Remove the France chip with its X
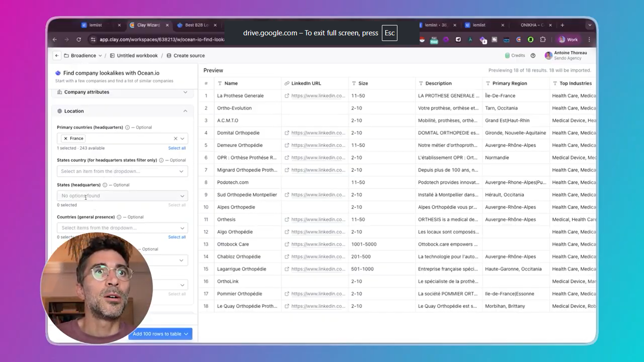The width and height of the screenshot is (644, 362). pos(66,139)
